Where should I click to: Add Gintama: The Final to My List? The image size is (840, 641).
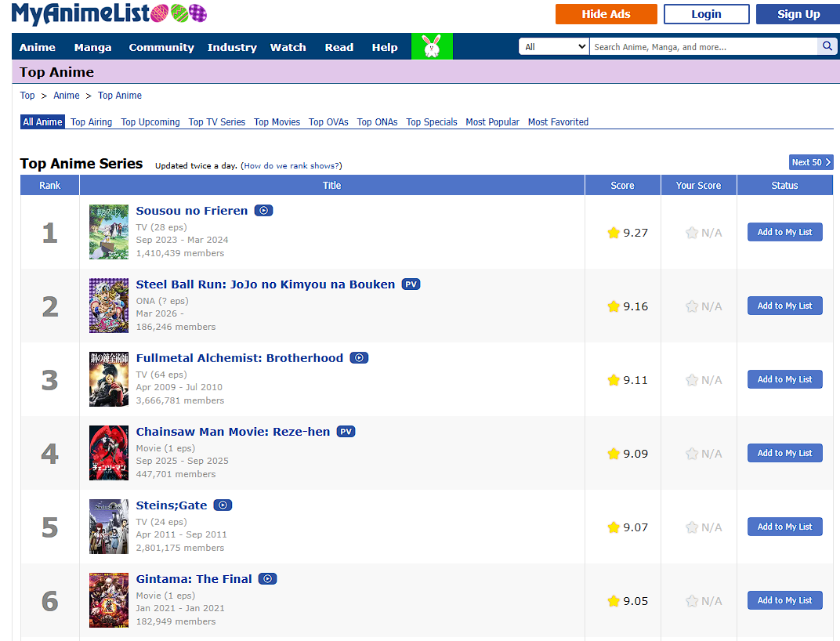coord(785,600)
